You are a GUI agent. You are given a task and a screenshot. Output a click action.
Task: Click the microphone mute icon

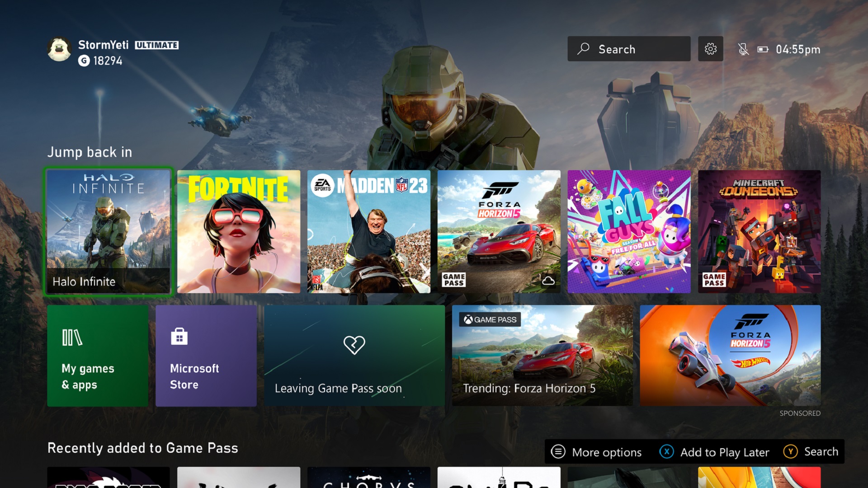(743, 49)
